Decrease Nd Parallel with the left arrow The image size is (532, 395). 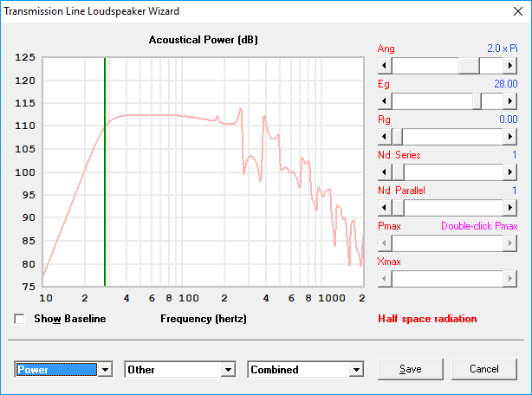385,208
